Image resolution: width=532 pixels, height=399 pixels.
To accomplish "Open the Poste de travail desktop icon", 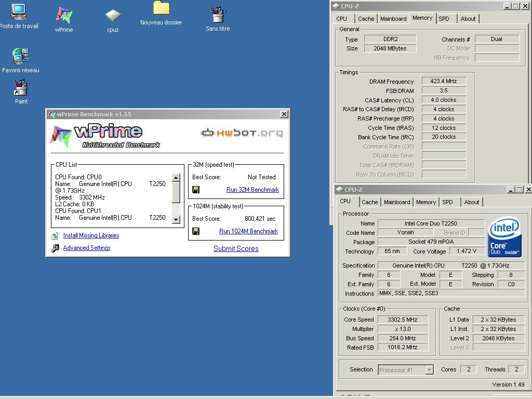I will coord(18,12).
